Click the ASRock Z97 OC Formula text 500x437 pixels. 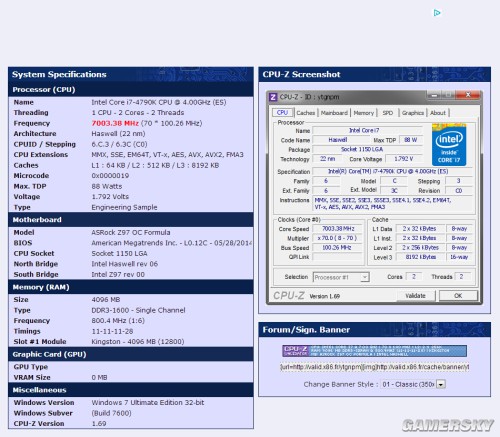coord(131,232)
